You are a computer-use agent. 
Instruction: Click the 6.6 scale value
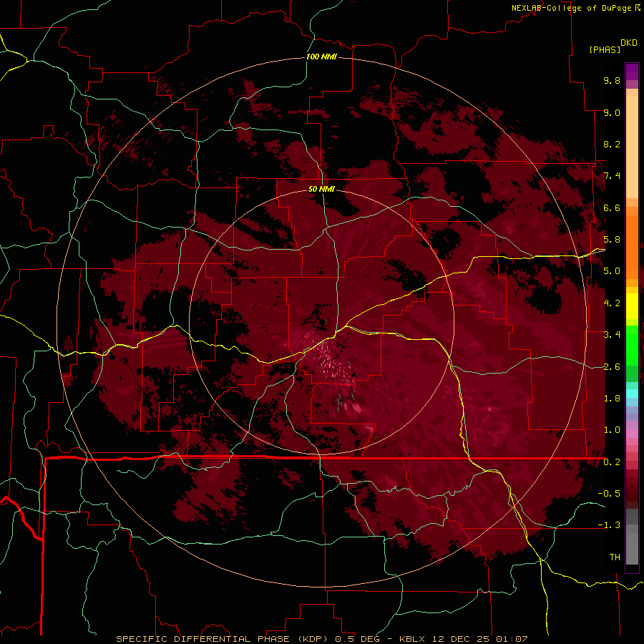(x=612, y=208)
